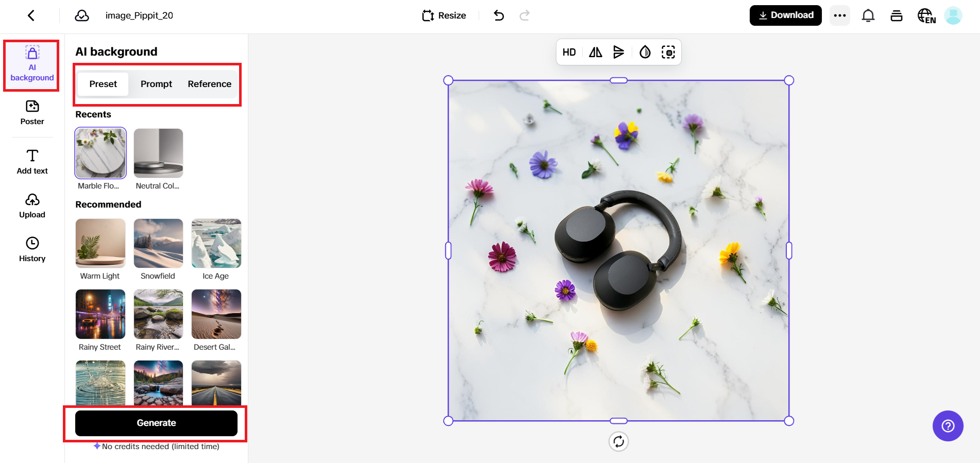The height and width of the screenshot is (463, 980).
Task: Open the History panel
Action: click(x=32, y=250)
